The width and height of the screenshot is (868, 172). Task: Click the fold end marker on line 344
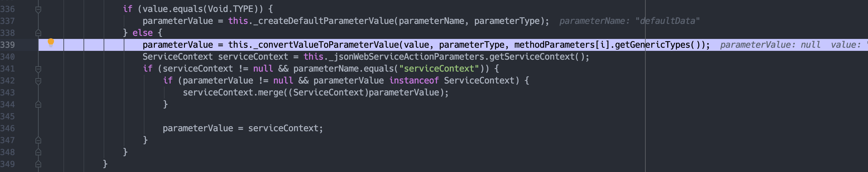pyautogui.click(x=38, y=105)
